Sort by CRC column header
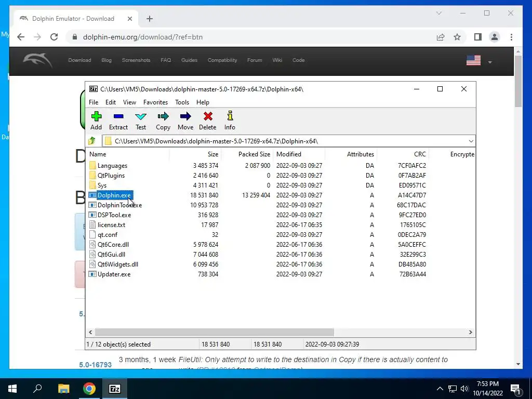Image resolution: width=532 pixels, height=399 pixels. coord(403,154)
